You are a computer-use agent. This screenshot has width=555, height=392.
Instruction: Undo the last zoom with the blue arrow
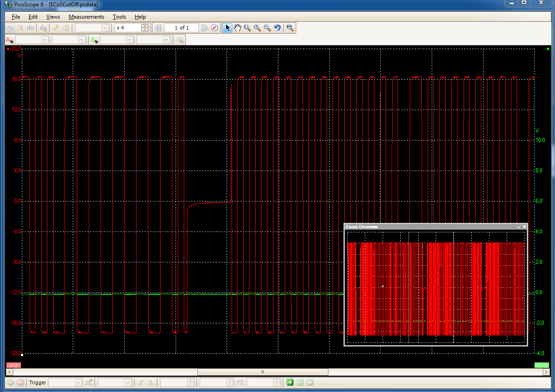(277, 28)
